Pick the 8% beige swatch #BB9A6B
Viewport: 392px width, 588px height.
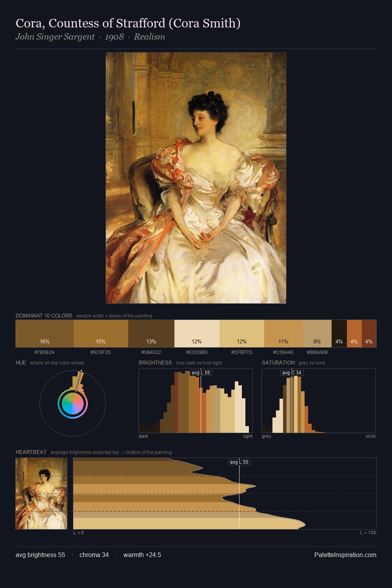[x=317, y=334]
